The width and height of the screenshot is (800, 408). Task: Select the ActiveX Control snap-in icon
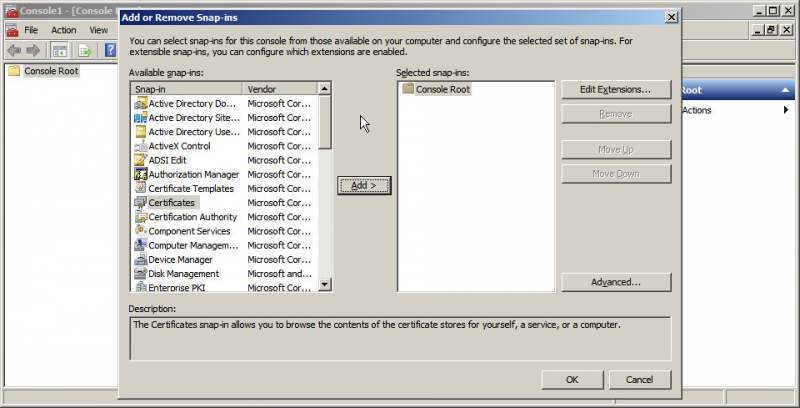pyautogui.click(x=140, y=146)
